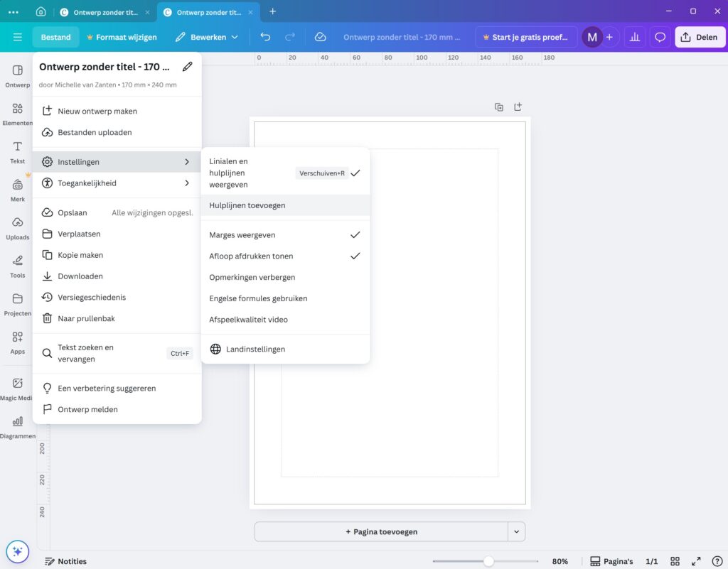Expand the Toegankelijkheid submenu
The width and height of the screenshot is (728, 569).
click(x=117, y=183)
